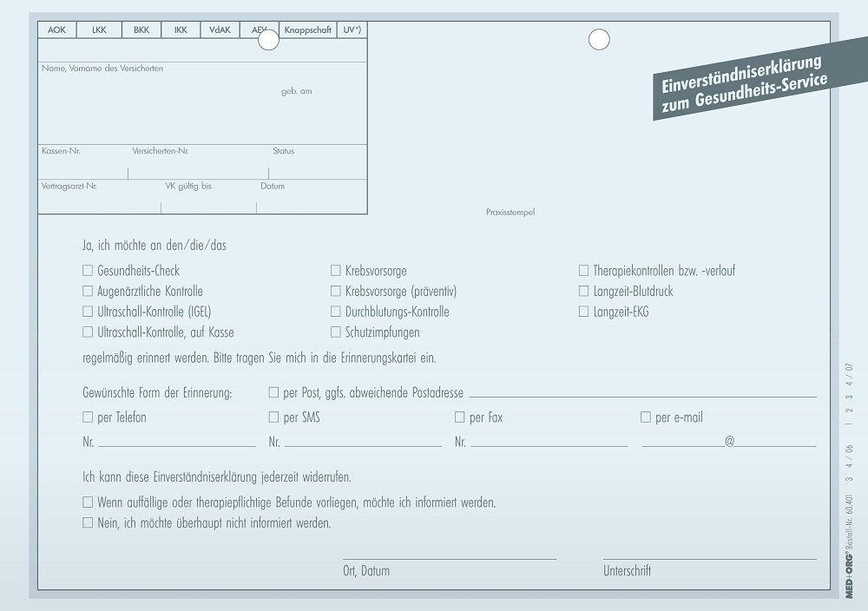
Task: Check Krebsvorsorge (präventiv) box
Action: click(335, 291)
